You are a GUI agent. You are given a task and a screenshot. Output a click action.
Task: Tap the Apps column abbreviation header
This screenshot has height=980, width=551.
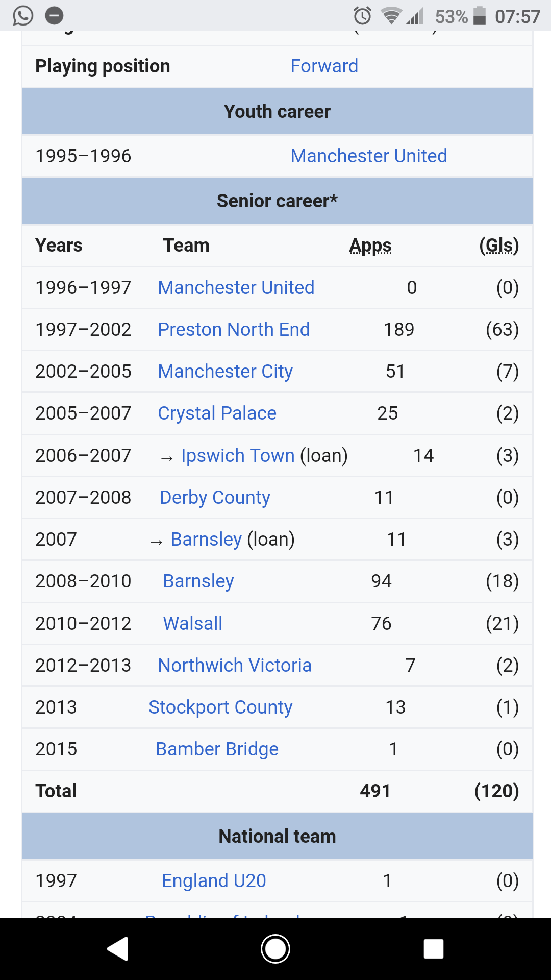click(370, 246)
